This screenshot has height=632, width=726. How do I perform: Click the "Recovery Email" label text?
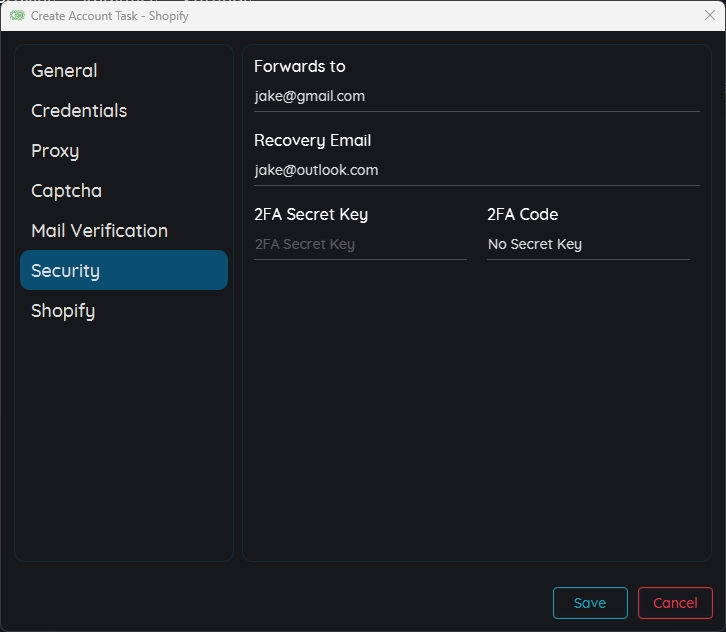pos(312,141)
